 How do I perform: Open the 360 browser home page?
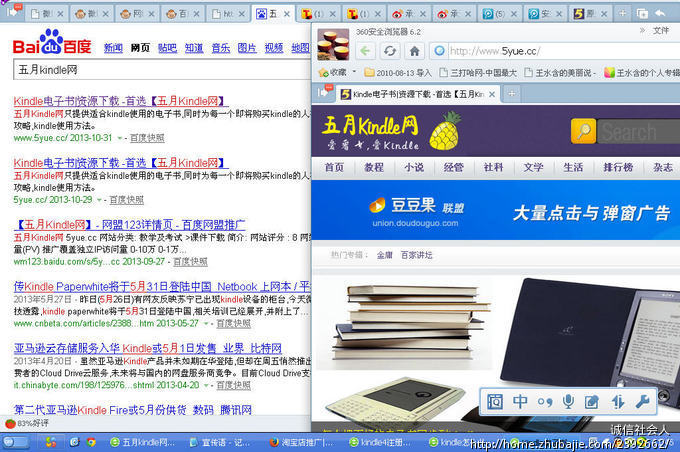(415, 51)
